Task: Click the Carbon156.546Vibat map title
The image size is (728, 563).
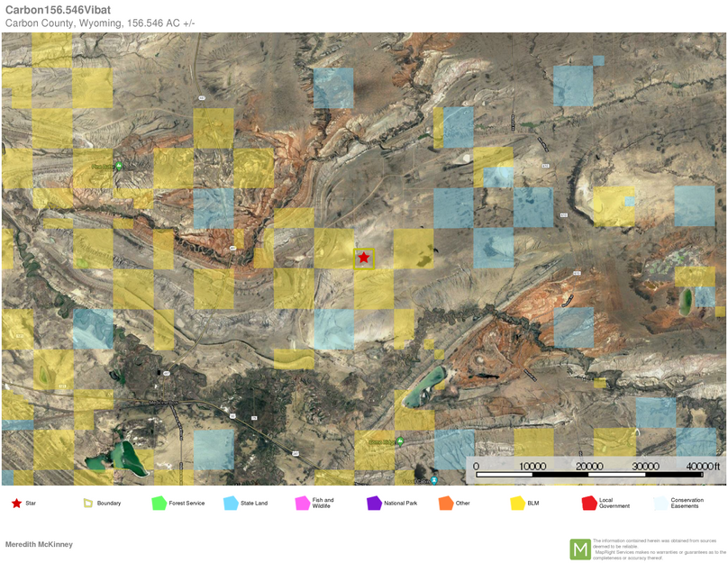Action: click(57, 10)
